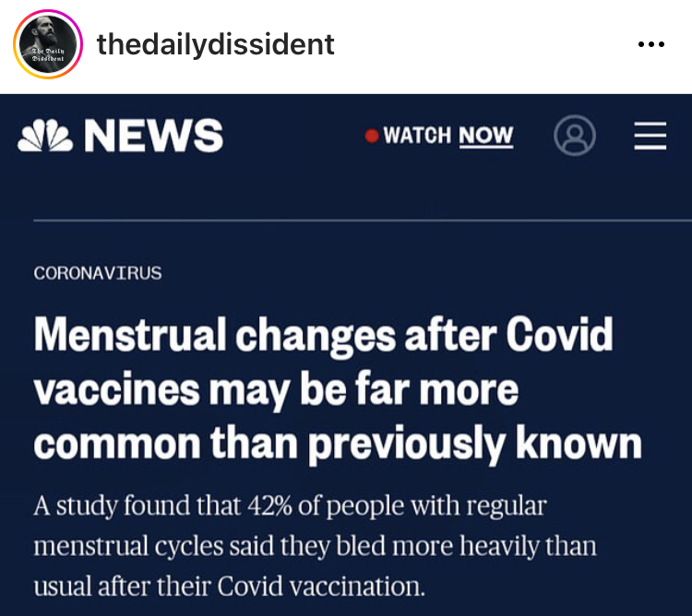
Task: Click 'usual after their Covid vaccination' line
Action: click(230, 586)
